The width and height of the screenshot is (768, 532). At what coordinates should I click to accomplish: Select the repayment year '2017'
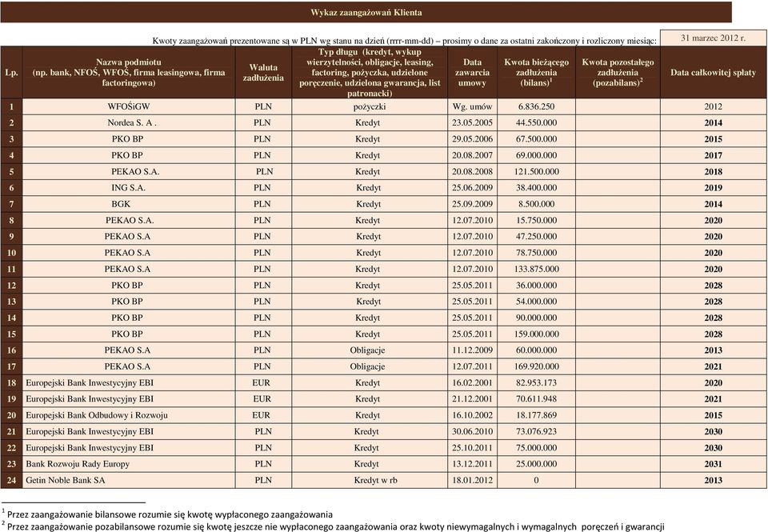pos(713,155)
